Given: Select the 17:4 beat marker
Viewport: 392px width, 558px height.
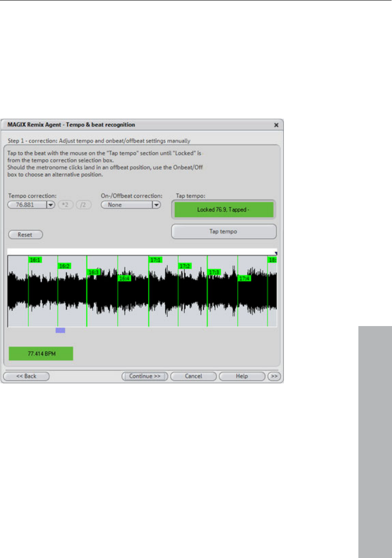Looking at the screenshot, I should (245, 278).
